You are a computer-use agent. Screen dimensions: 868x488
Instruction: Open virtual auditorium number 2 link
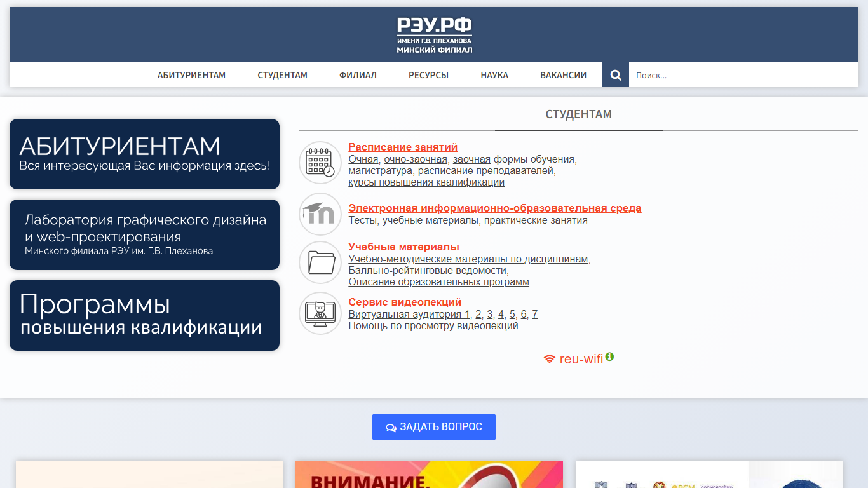click(478, 315)
